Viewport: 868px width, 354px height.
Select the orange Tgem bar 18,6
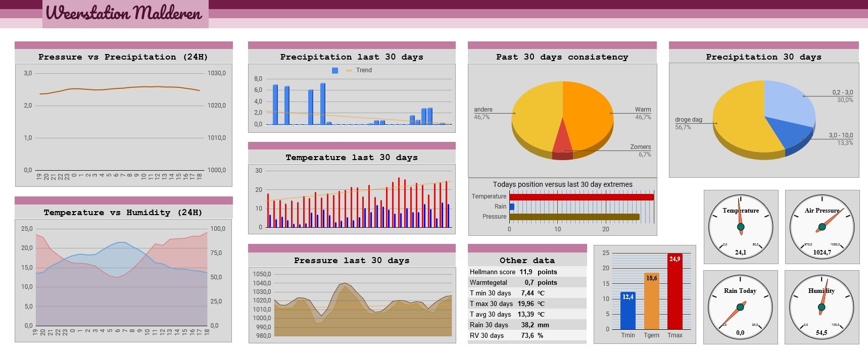(x=651, y=301)
